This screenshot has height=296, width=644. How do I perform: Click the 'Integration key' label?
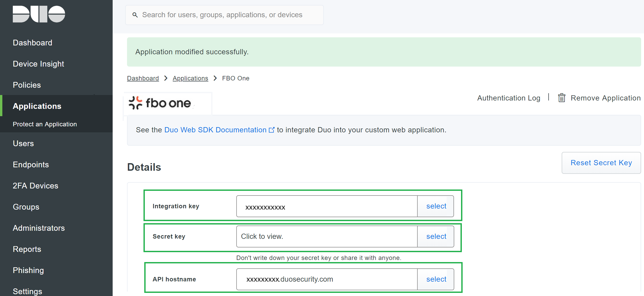tap(176, 206)
